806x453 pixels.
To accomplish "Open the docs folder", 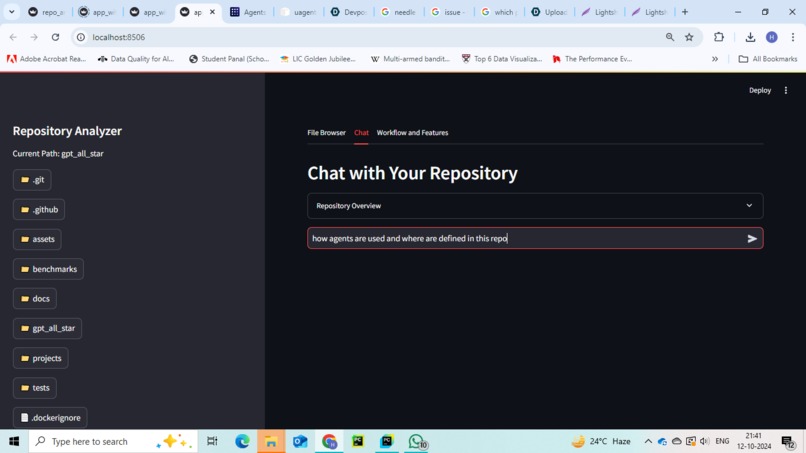I will tap(35, 299).
